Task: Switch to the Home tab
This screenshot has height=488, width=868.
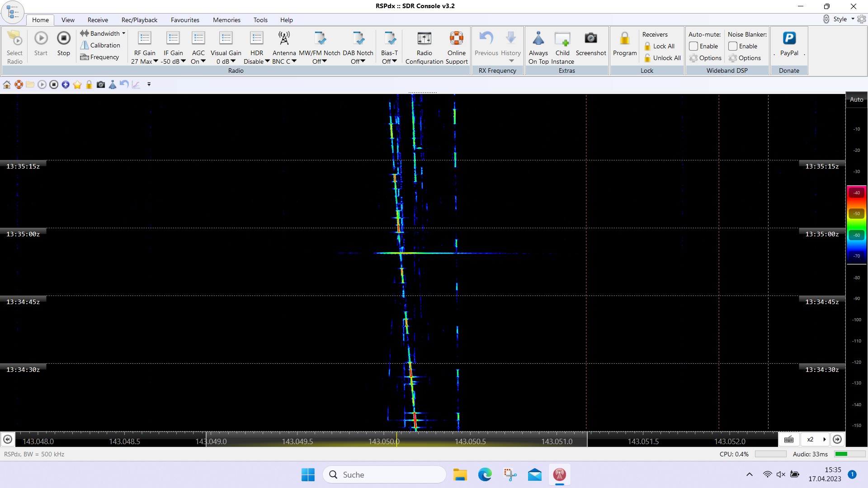Action: [40, 20]
